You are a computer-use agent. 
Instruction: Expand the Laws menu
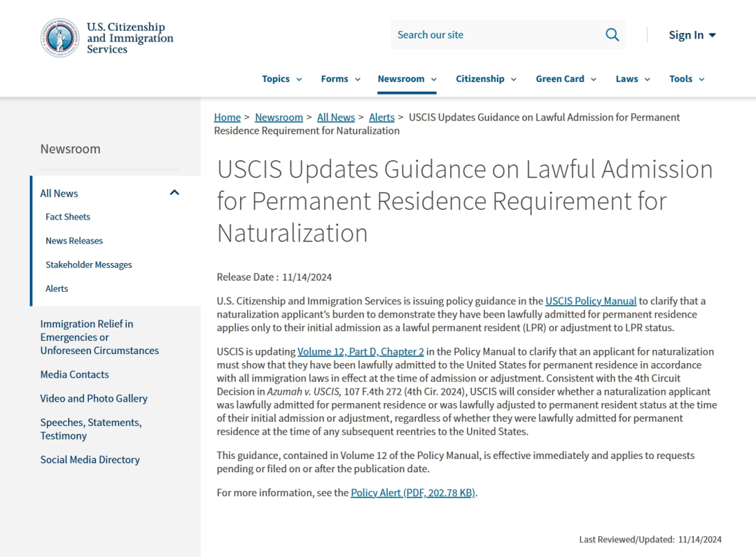click(633, 79)
